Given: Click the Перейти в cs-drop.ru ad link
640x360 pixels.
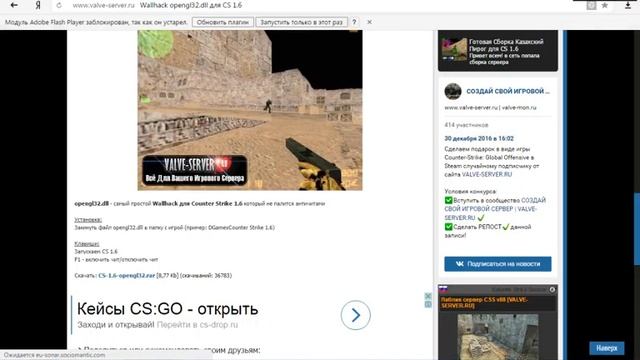Looking at the screenshot, I should click(198, 325).
